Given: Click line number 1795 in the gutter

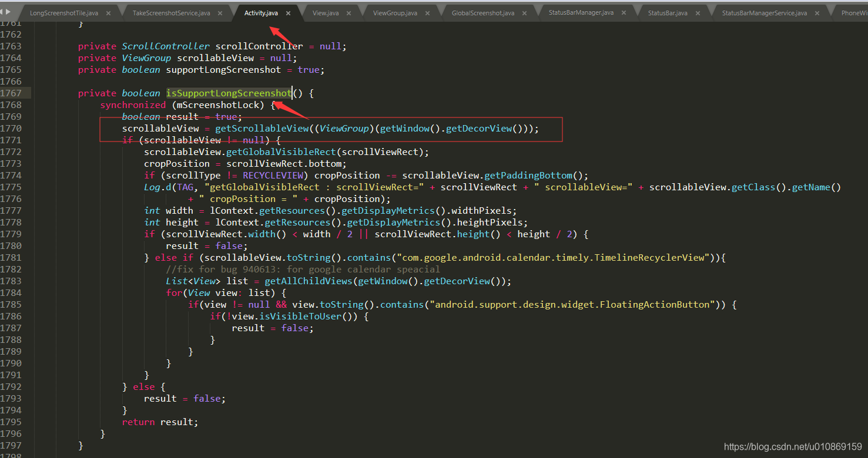Looking at the screenshot, I should (11, 422).
